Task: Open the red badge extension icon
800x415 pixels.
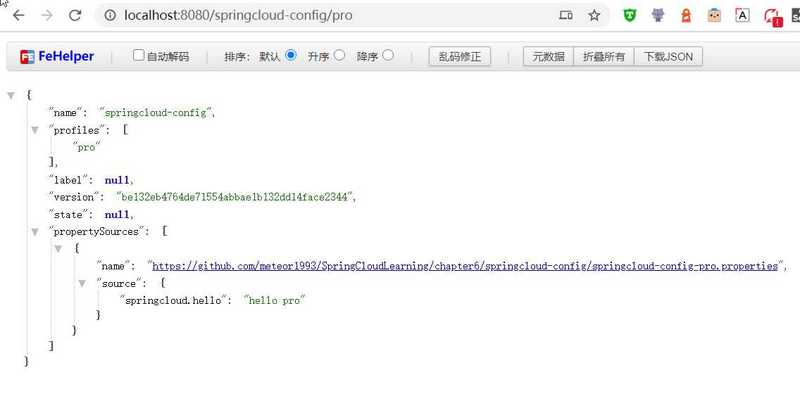Action: tap(772, 17)
